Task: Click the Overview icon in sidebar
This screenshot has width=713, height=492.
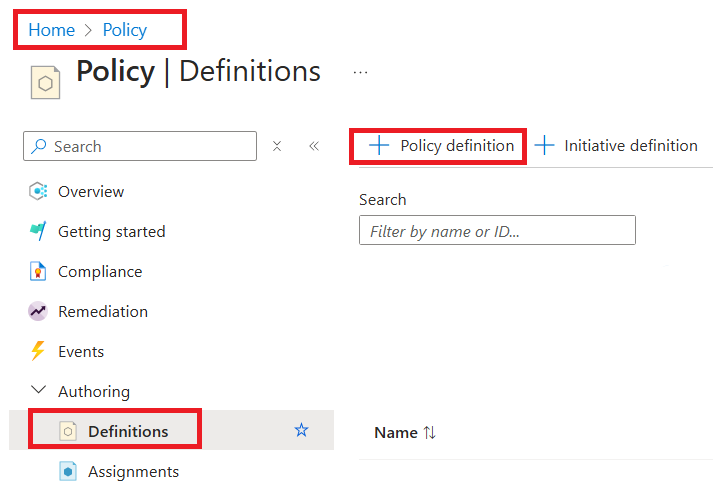Action: [38, 191]
